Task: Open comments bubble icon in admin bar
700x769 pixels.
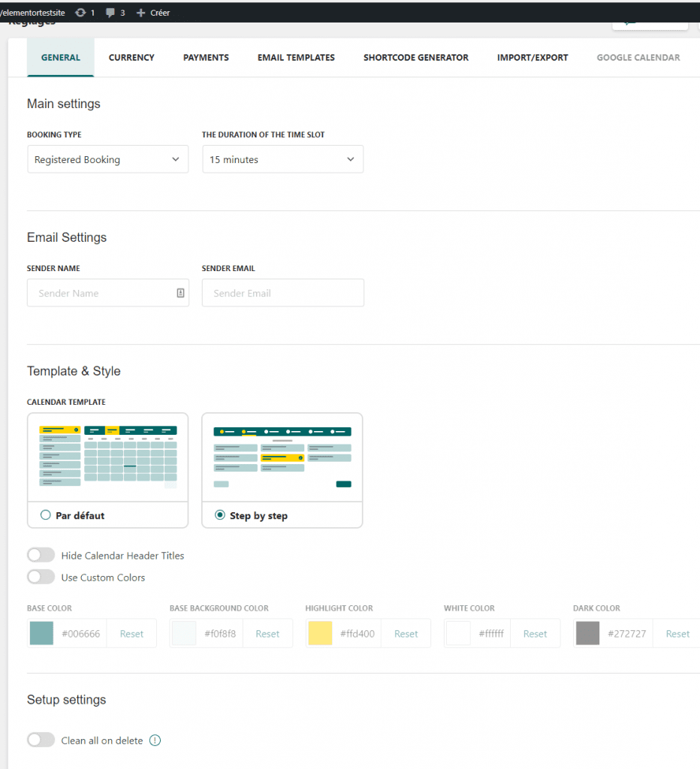Action: (x=111, y=13)
